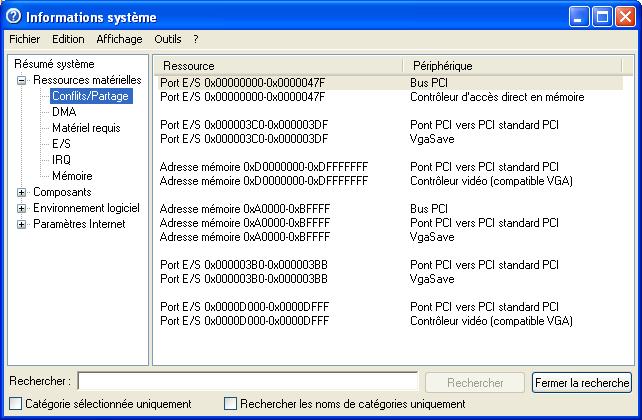The height and width of the screenshot is (420, 642).
Task: Click in the Rechercher text field
Action: (247, 382)
